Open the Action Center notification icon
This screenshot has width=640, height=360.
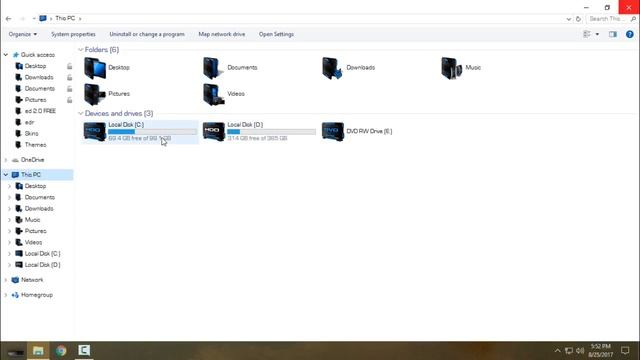tap(625, 351)
